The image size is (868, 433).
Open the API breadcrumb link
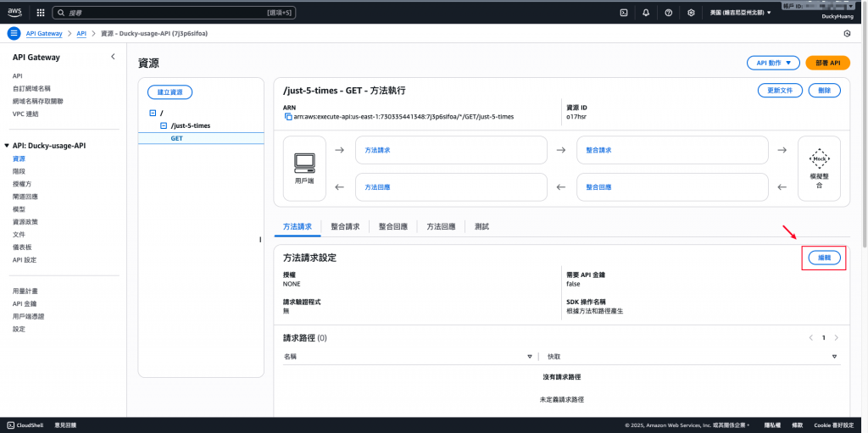tap(81, 34)
